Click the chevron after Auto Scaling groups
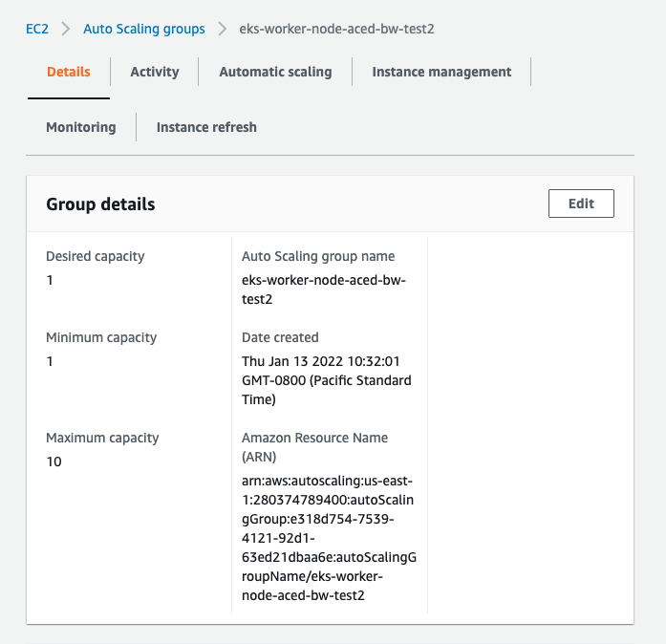This screenshot has width=666, height=644. coord(222,29)
